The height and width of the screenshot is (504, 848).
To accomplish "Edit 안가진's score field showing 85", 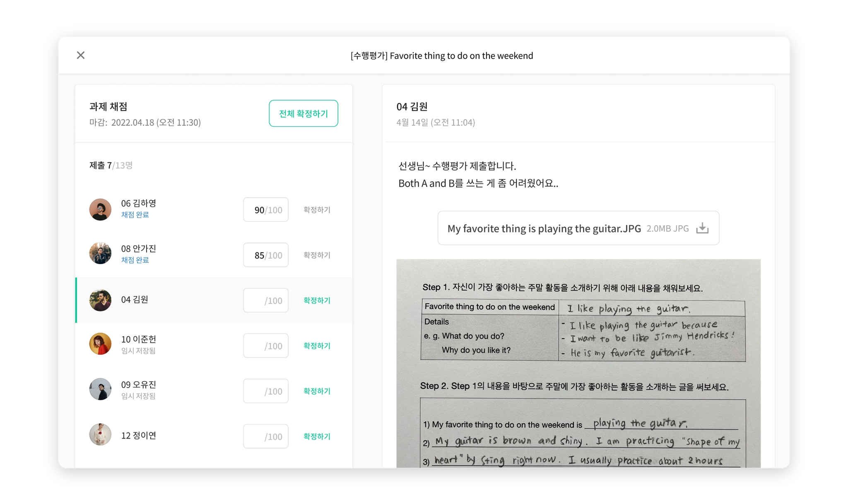I will 265,255.
